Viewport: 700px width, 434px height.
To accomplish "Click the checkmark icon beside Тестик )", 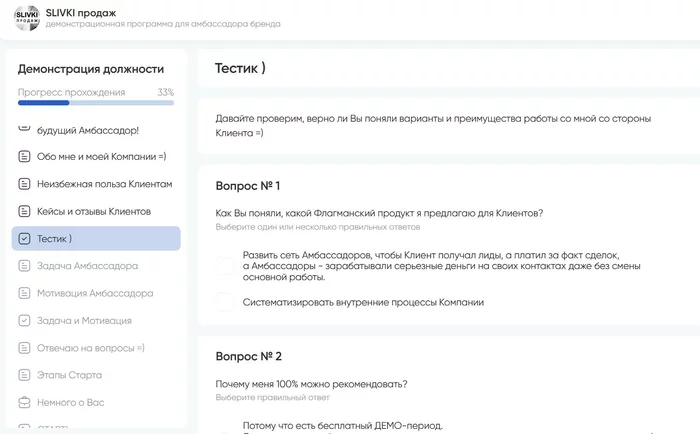I will [25, 239].
